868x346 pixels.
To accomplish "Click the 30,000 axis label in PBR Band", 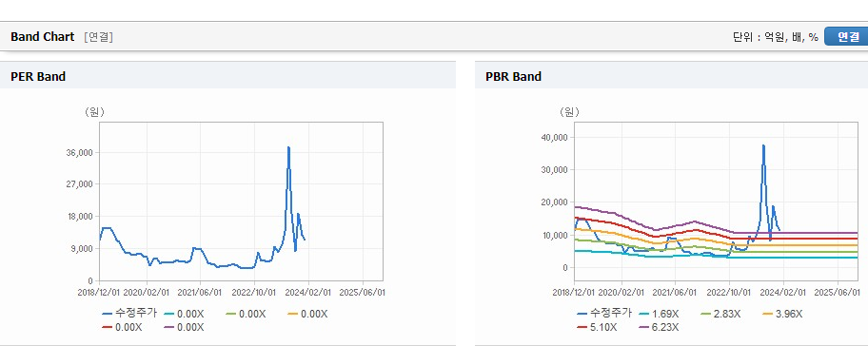I will tap(555, 170).
